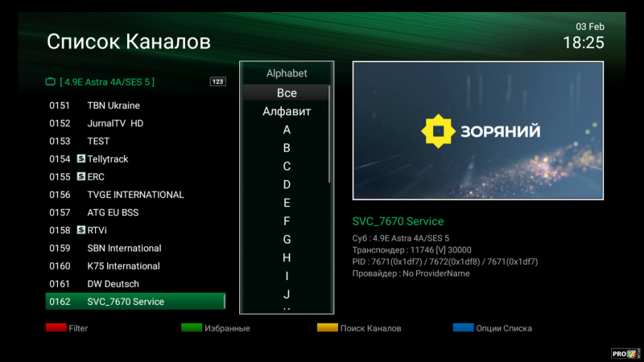This screenshot has height=362, width=644.
Task: Select Все in the Alphabet list
Action: point(287,93)
